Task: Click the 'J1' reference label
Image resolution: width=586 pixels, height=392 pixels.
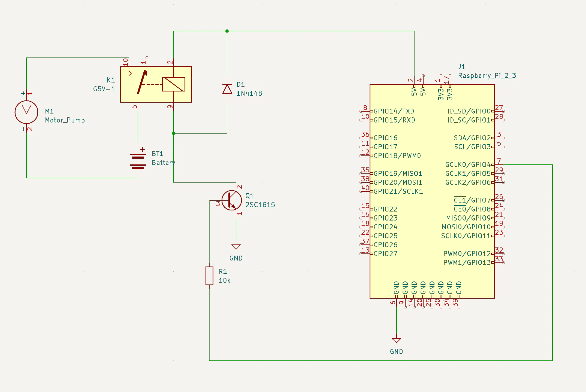Action: pyautogui.click(x=462, y=67)
